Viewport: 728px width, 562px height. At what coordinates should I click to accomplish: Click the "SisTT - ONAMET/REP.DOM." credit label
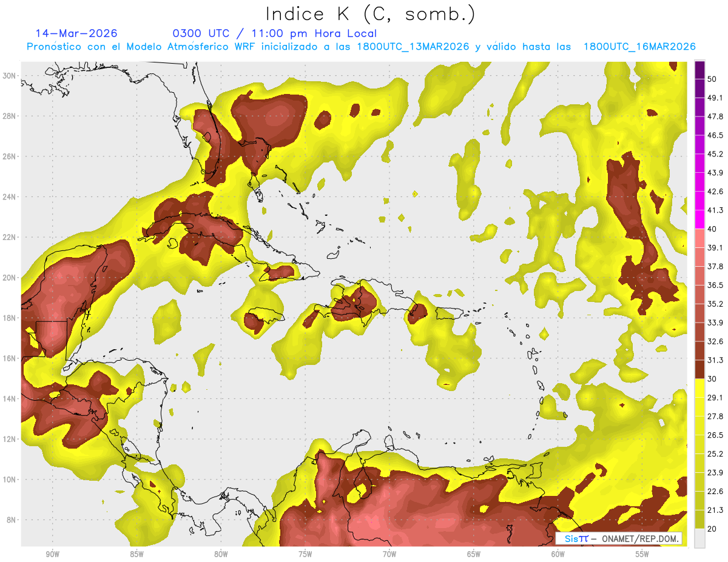(619, 538)
